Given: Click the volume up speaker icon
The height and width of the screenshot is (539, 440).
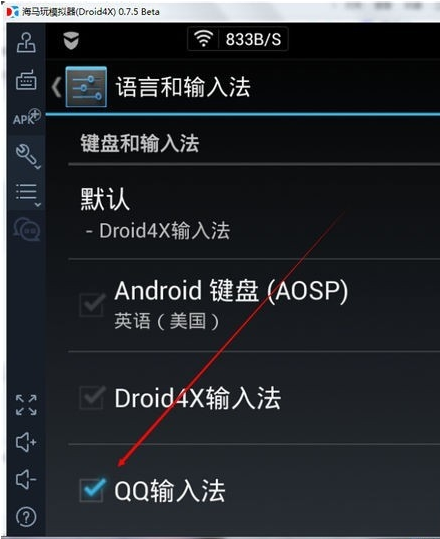Looking at the screenshot, I should click(x=26, y=441).
